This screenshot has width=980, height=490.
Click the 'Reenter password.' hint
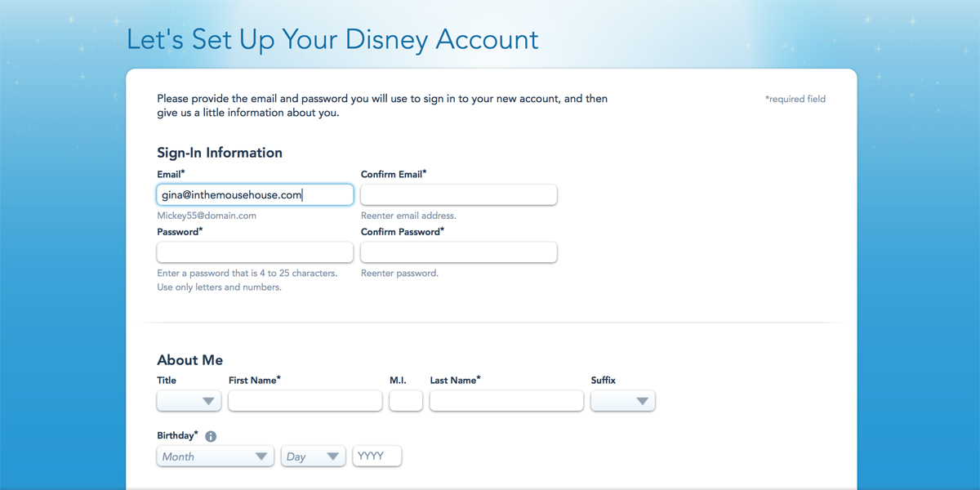pos(399,273)
